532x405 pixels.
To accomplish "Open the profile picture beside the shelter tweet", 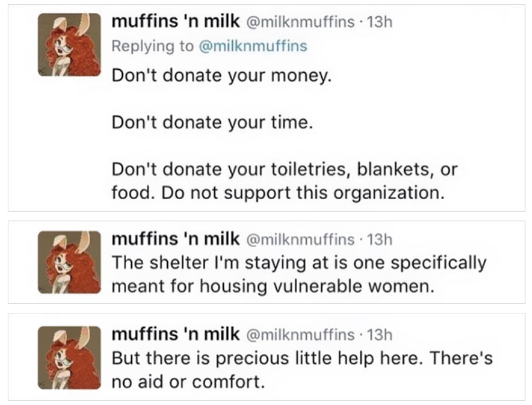I will pyautogui.click(x=69, y=261).
